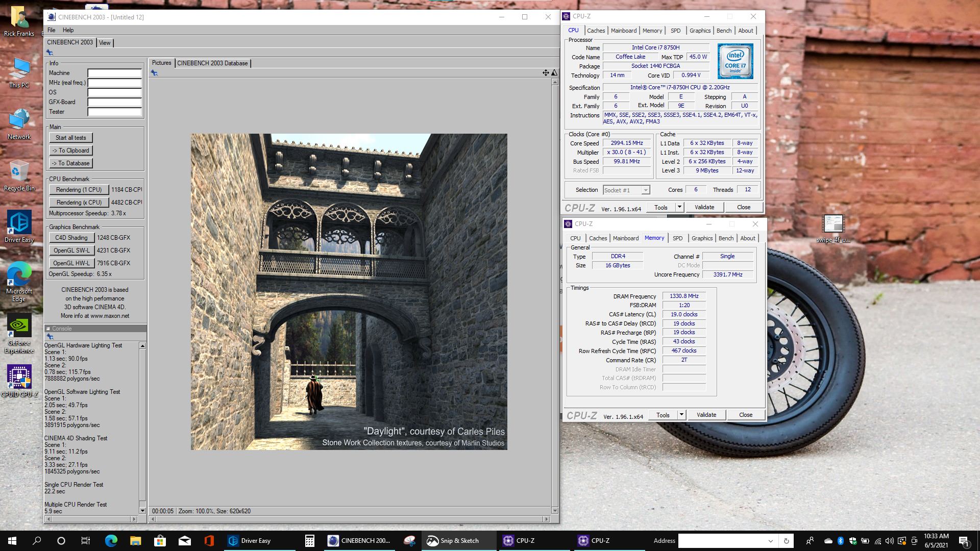Open Caches tab in upper CPU-Z window

tap(596, 31)
